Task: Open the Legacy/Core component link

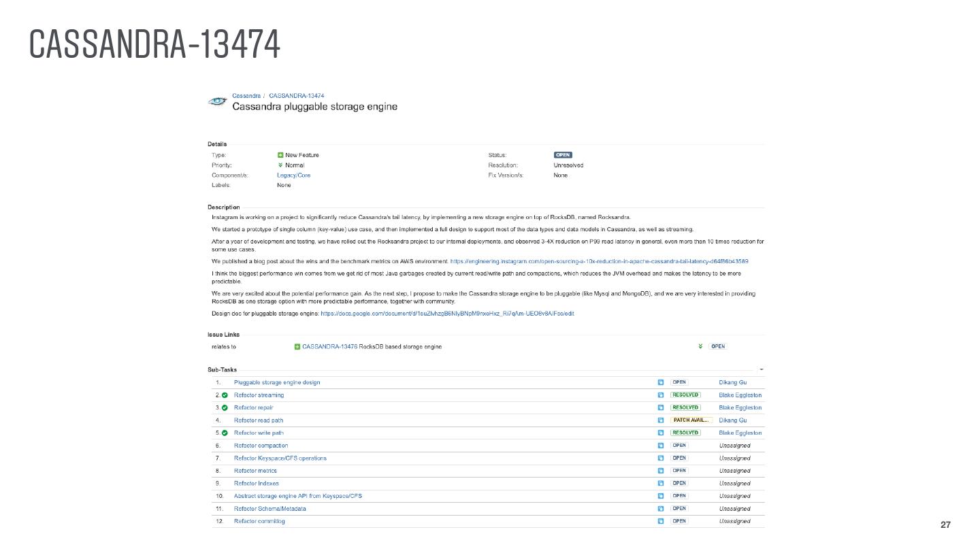Action: (293, 176)
